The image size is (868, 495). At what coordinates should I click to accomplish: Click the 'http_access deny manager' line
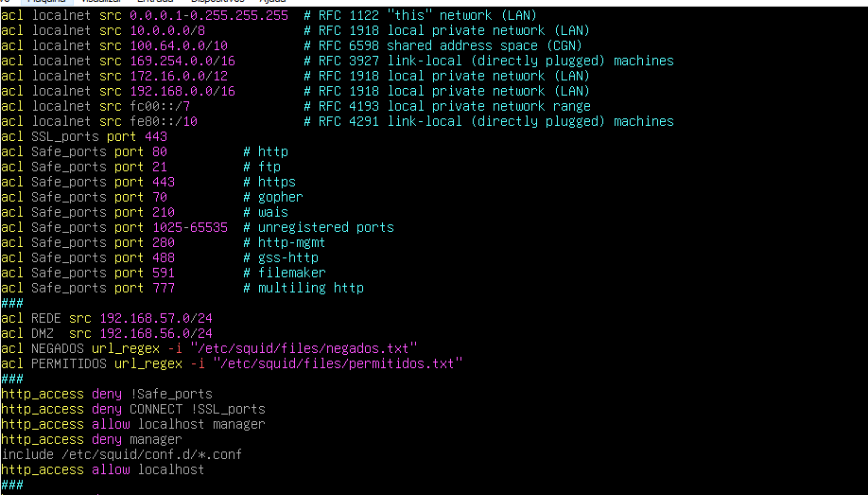pos(91,439)
